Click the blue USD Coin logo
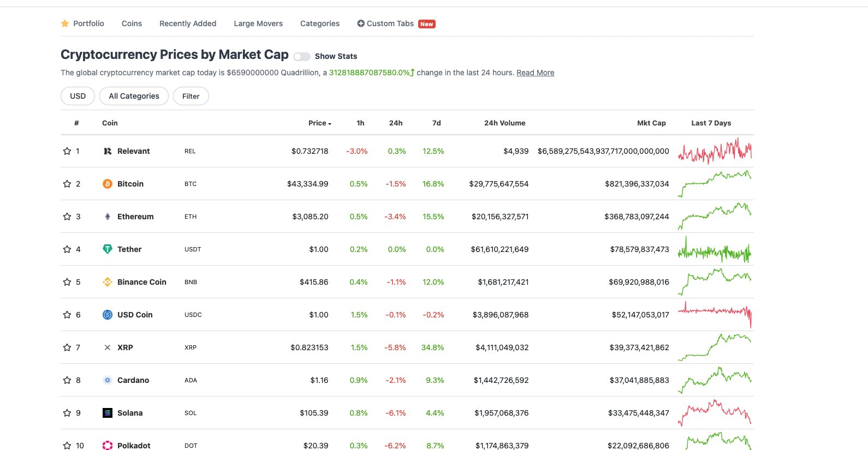This screenshot has width=868, height=450. click(x=108, y=315)
